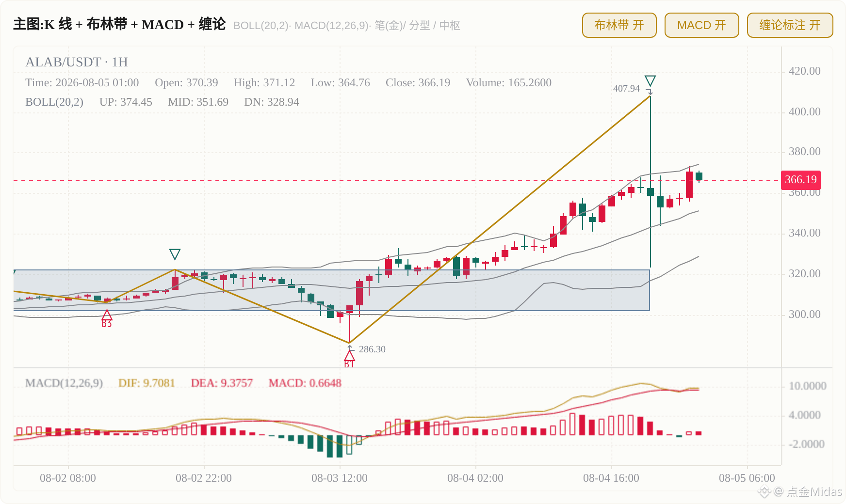This screenshot has height=504, width=846.
Task: Click the 300.00 price axis label
Action: pyautogui.click(x=805, y=315)
